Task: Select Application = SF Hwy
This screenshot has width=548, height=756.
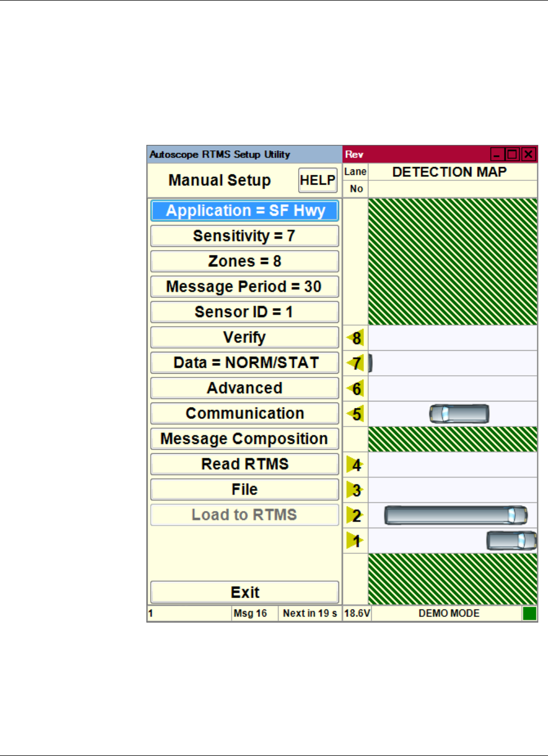Action: (245, 211)
